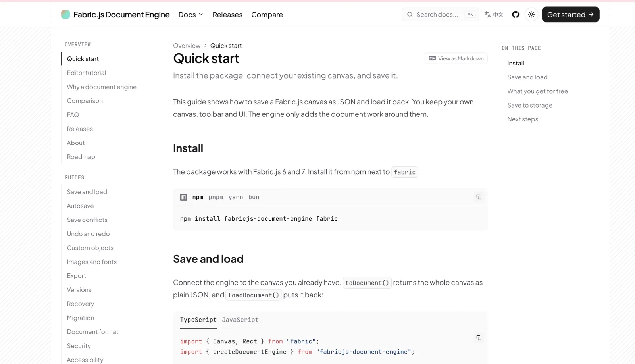The height and width of the screenshot is (364, 635).
Task: Click the inline loadDocument() code
Action: pyautogui.click(x=254, y=295)
